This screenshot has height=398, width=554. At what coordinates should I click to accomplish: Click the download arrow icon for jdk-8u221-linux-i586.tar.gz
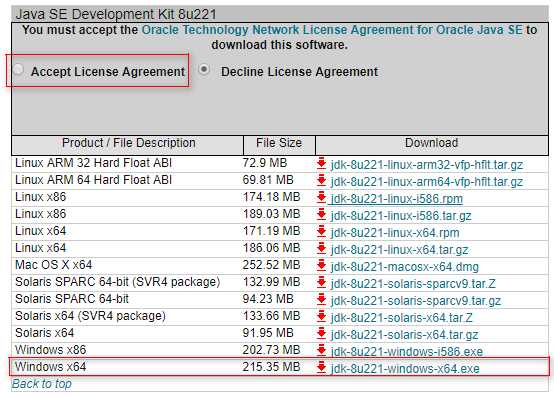321,214
